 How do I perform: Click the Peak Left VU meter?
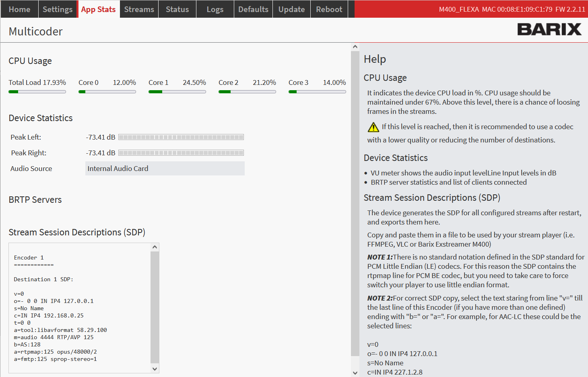coord(181,137)
